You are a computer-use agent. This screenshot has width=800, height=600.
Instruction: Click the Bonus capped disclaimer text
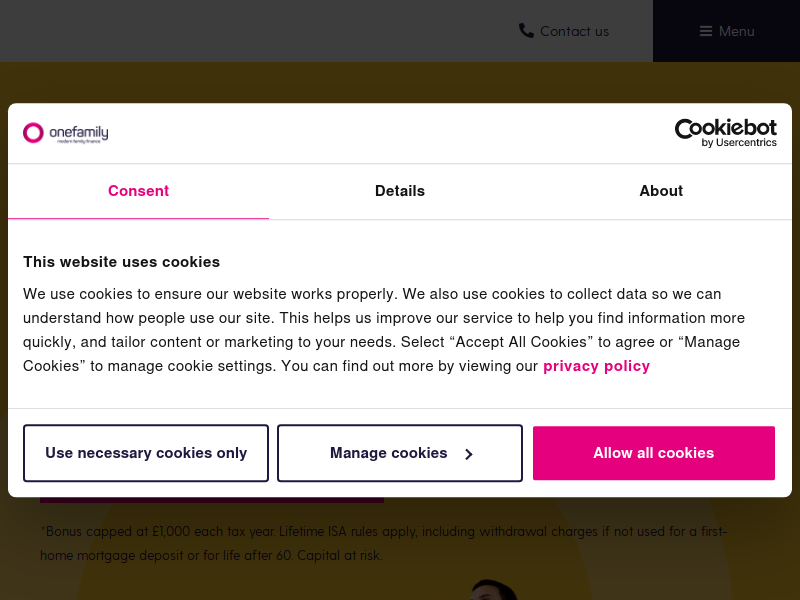click(x=384, y=543)
